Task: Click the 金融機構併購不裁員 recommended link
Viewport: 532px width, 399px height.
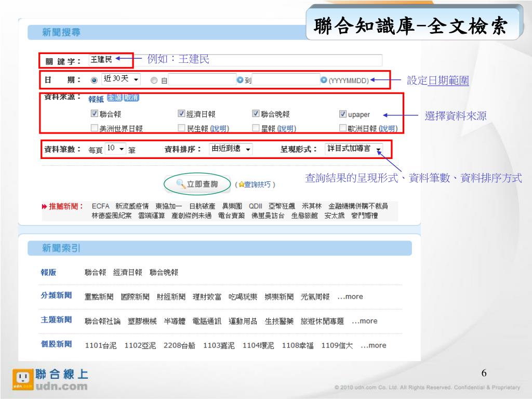Action: pos(358,206)
